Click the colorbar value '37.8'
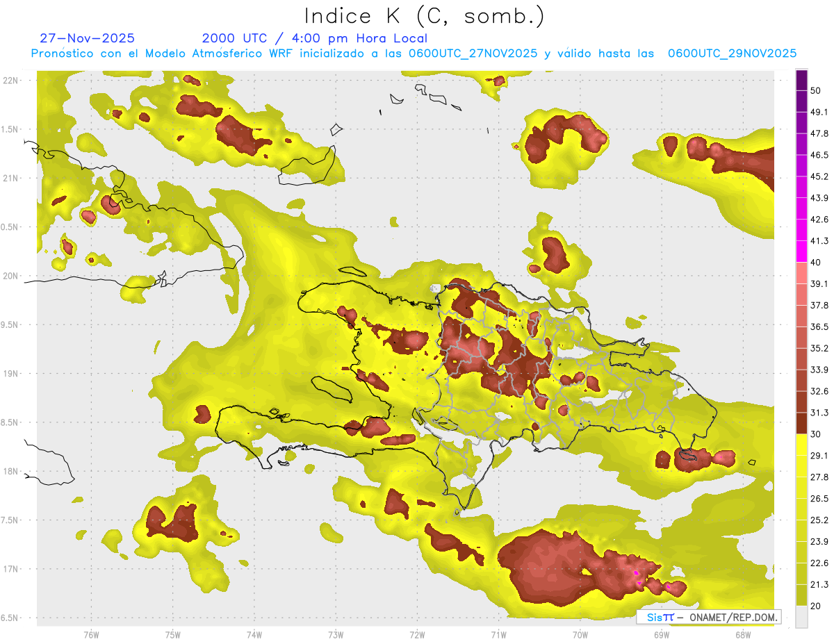 click(819, 306)
